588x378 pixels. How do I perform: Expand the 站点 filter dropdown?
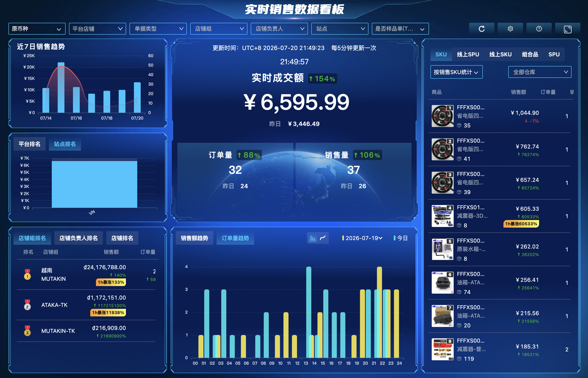tap(340, 29)
